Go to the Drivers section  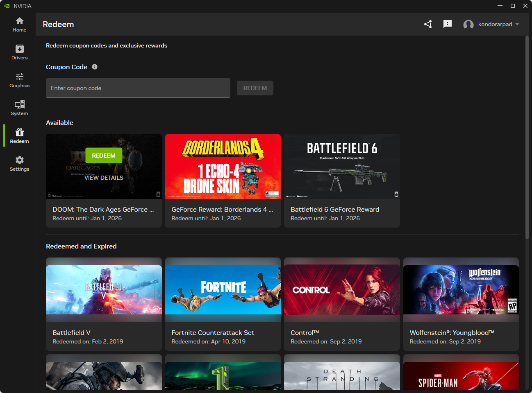19,52
